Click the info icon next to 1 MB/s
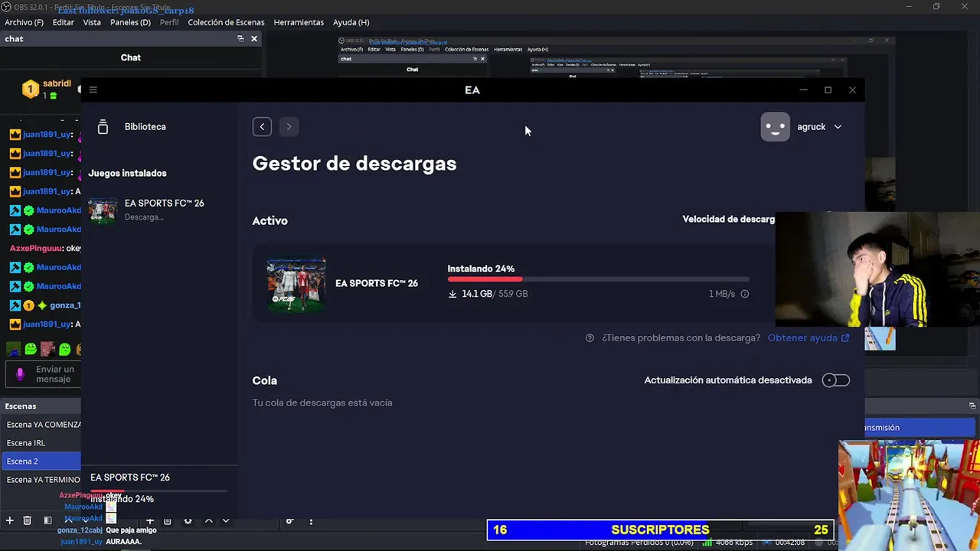Viewport: 980px width, 551px height. pos(744,294)
